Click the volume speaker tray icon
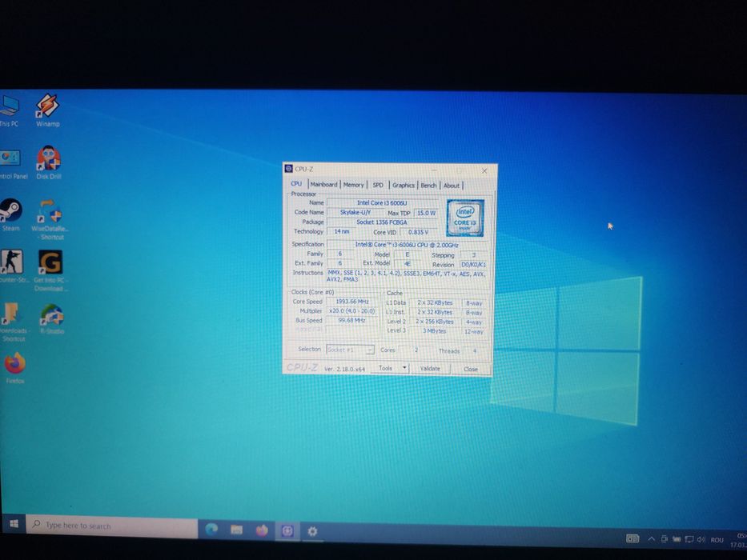Image resolution: width=747 pixels, height=560 pixels. [701, 539]
